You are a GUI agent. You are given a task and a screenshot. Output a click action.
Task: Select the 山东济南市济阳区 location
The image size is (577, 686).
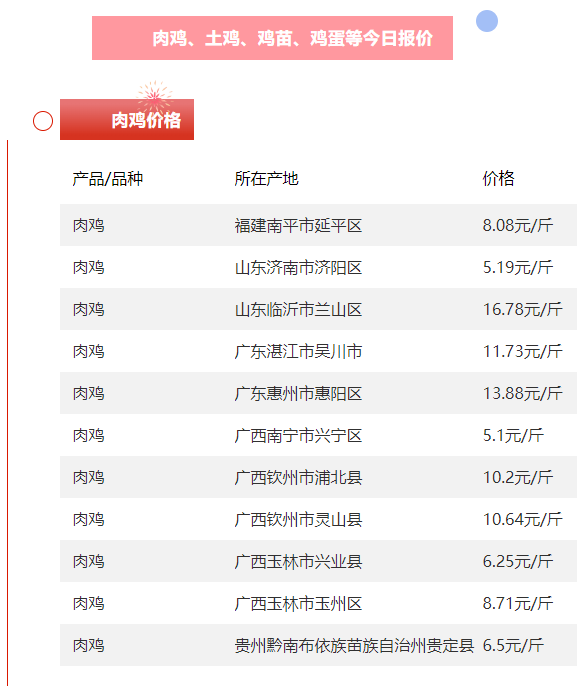[298, 267]
